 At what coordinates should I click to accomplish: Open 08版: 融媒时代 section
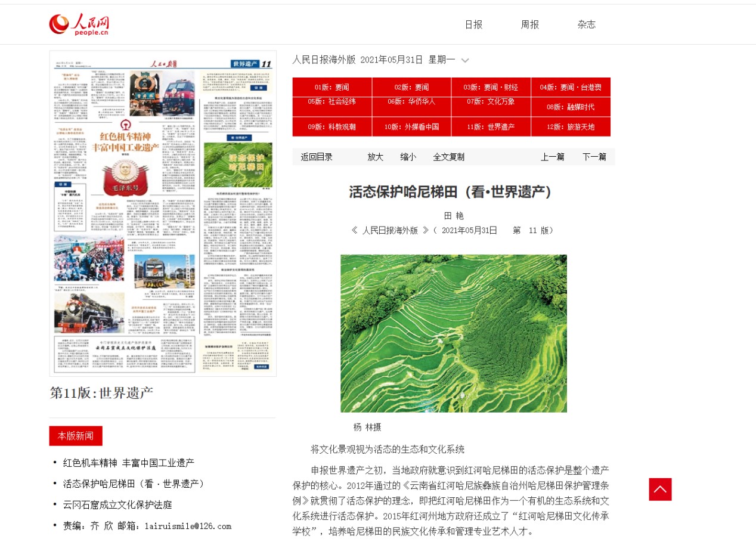point(571,107)
